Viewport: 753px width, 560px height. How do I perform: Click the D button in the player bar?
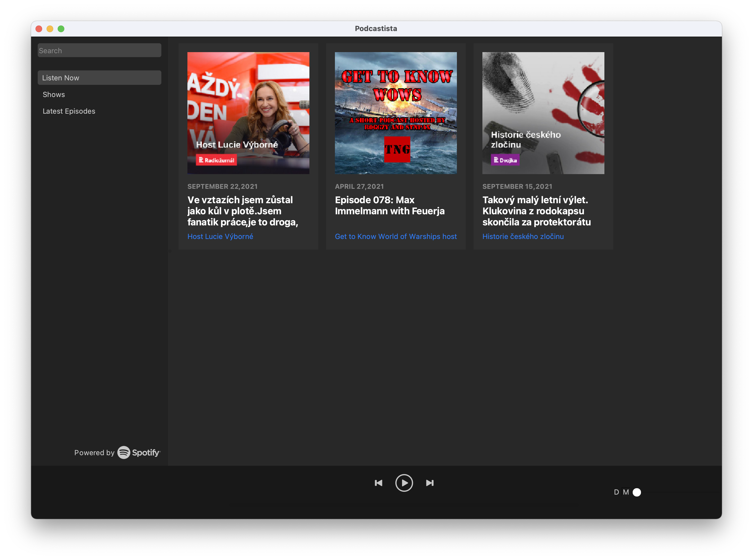click(x=616, y=492)
